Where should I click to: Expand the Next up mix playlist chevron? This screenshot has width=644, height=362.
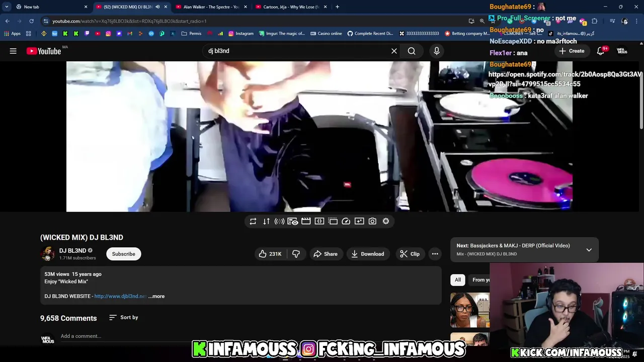tap(589, 250)
